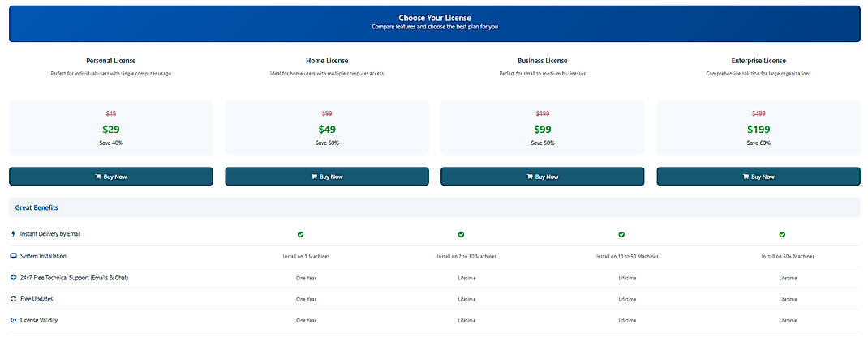Click the Home License heading

pos(327,61)
